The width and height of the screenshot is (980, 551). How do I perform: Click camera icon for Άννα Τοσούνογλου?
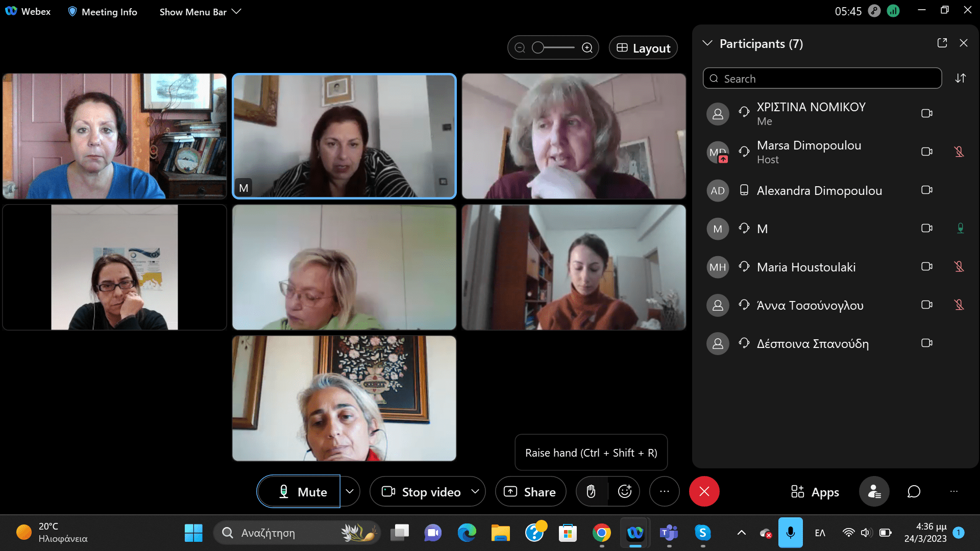(927, 305)
